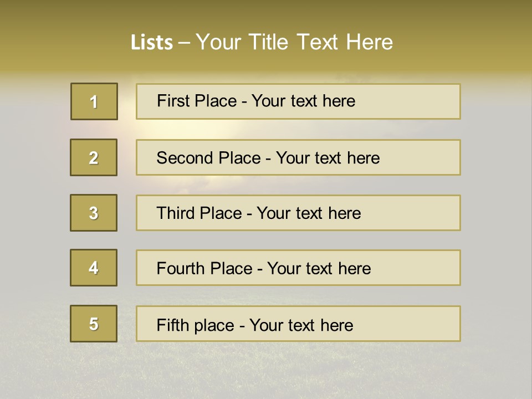The height and width of the screenshot is (399, 532).
Task: Click the empty right end of Fifth place bar
Action: pos(407,324)
